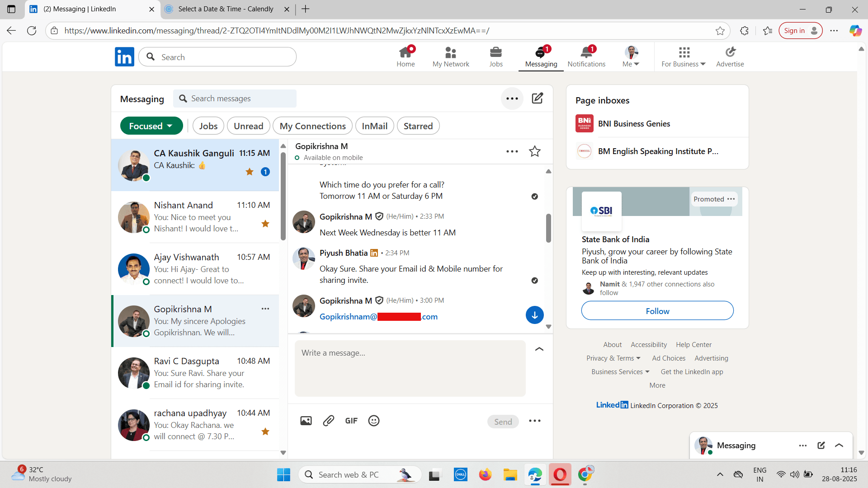Open Help Center footer link
Viewport: 868px width, 488px height.
(x=693, y=344)
